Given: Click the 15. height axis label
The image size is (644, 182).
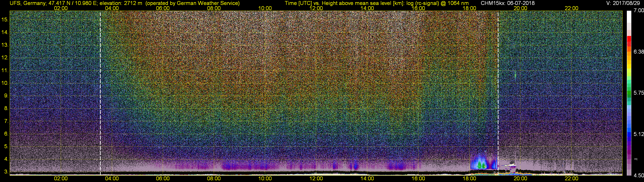Looking at the screenshot, I should click(x=5, y=19).
